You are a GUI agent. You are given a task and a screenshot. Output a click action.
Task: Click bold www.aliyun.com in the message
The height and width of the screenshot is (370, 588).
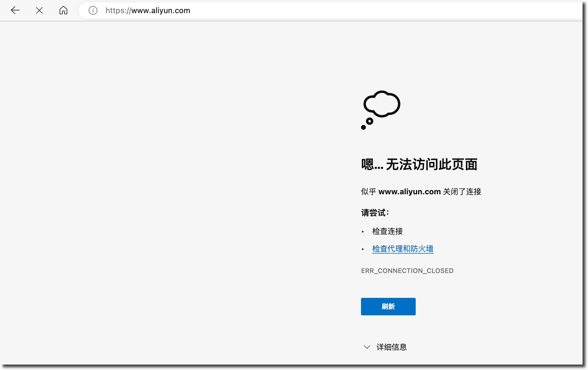coord(409,192)
